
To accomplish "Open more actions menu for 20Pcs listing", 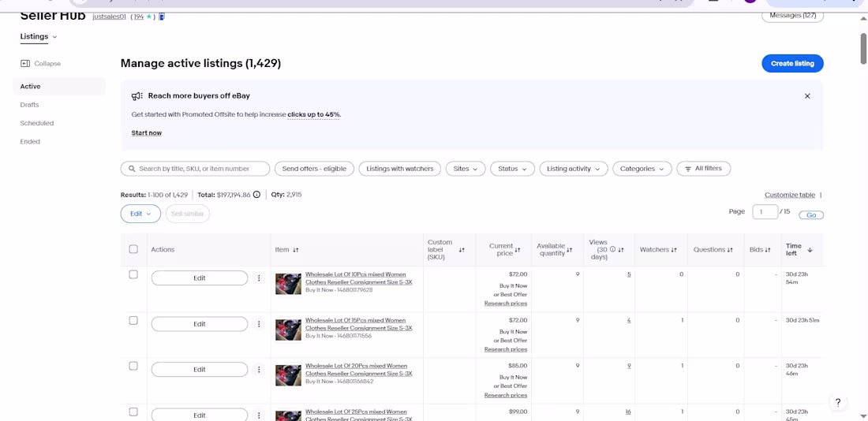I will (259, 370).
